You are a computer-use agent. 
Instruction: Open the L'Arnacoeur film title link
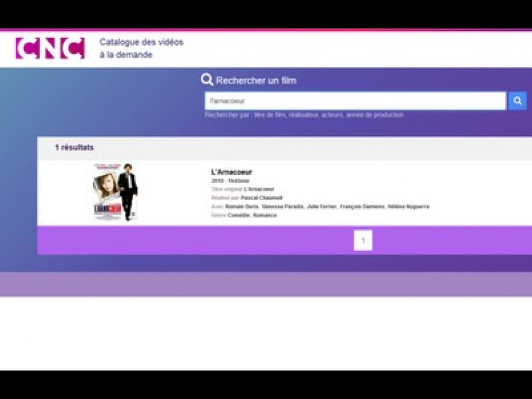point(232,172)
